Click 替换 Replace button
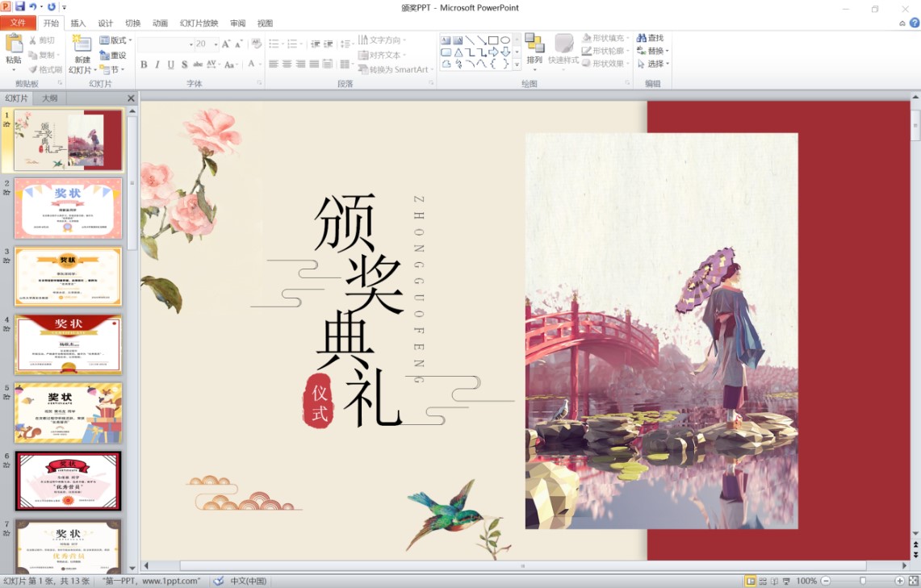The height and width of the screenshot is (588, 921). pyautogui.click(x=652, y=51)
